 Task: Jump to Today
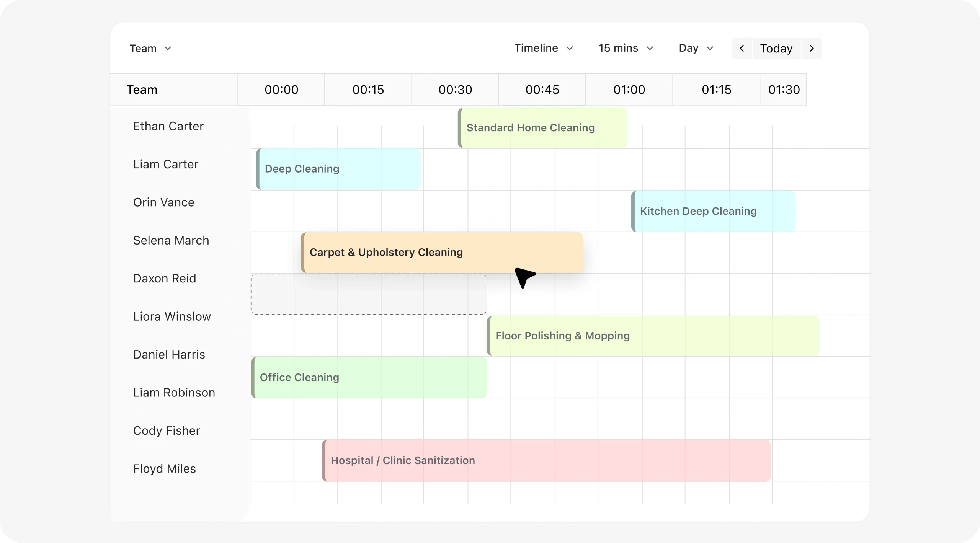[x=776, y=48]
